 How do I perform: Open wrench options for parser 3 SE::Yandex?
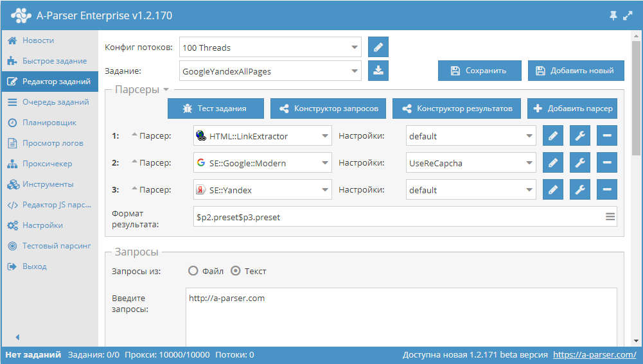coord(580,190)
